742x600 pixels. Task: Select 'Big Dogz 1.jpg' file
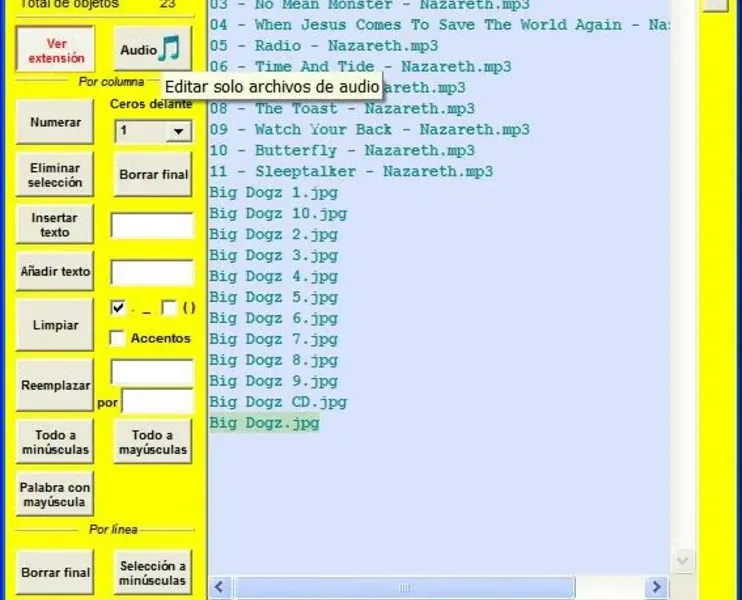(274, 193)
